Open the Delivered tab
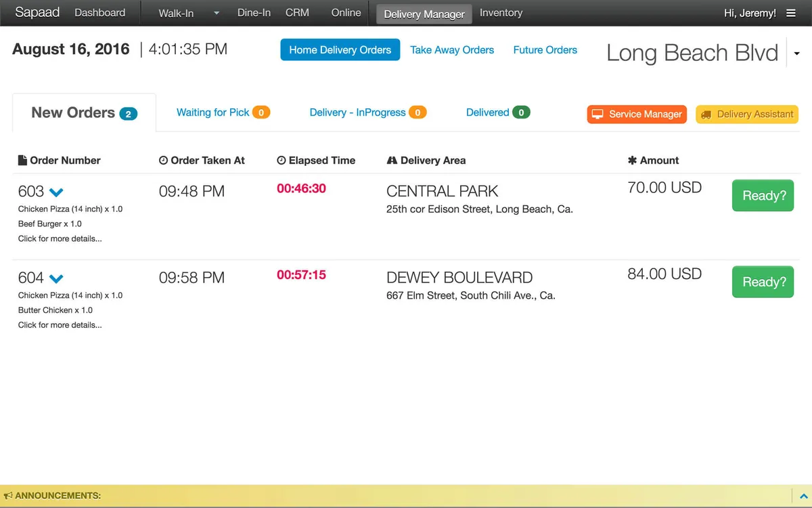Viewport: 812px width, 508px height. (x=498, y=112)
